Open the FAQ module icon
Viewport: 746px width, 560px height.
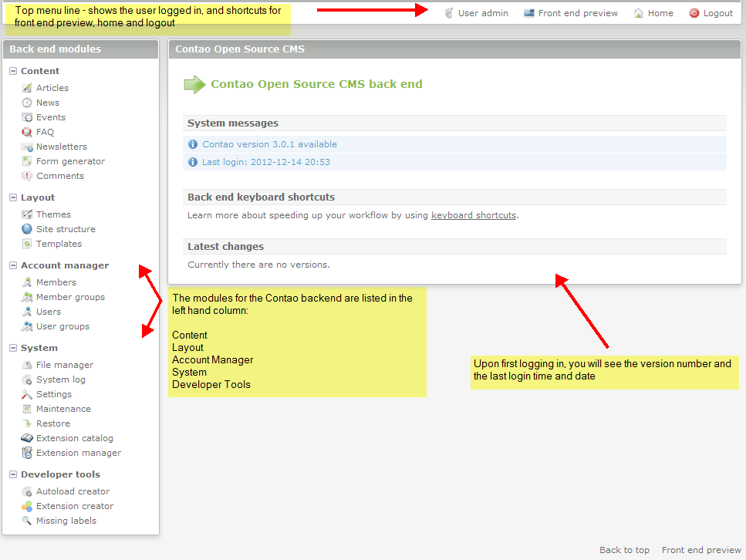27,132
